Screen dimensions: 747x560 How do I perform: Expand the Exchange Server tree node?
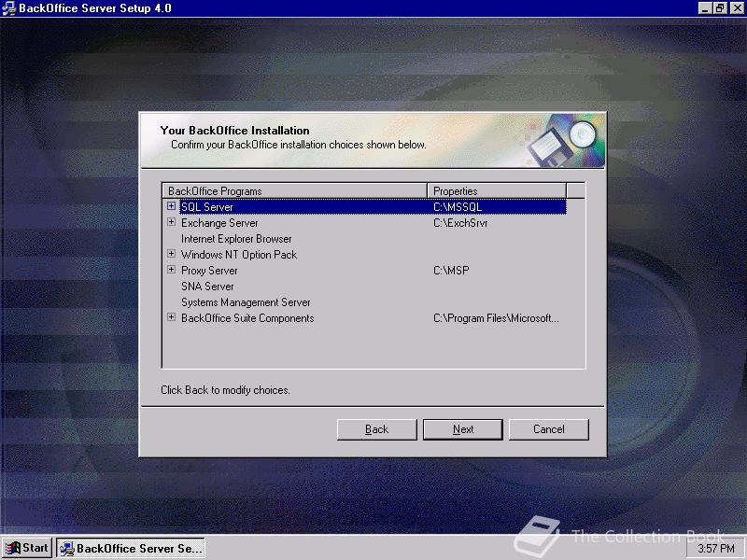[171, 222]
